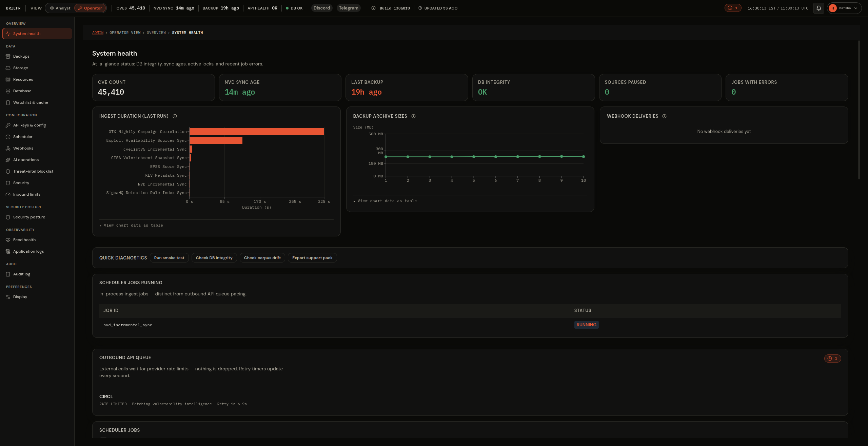Click ADMIN breadcrumb link
Viewport: 868px width, 446px height.
coord(98,33)
